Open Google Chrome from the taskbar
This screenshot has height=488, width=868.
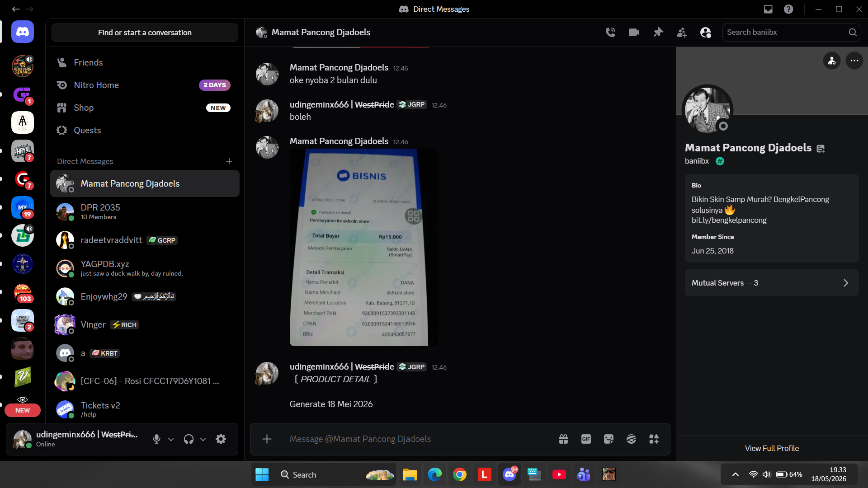tap(459, 474)
